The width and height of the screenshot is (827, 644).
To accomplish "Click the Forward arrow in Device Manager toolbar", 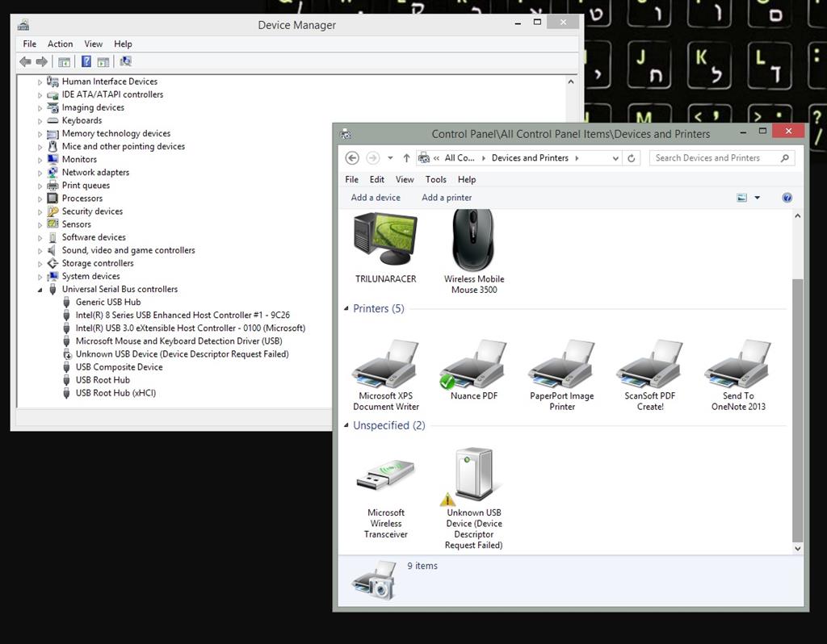I will coord(42,61).
